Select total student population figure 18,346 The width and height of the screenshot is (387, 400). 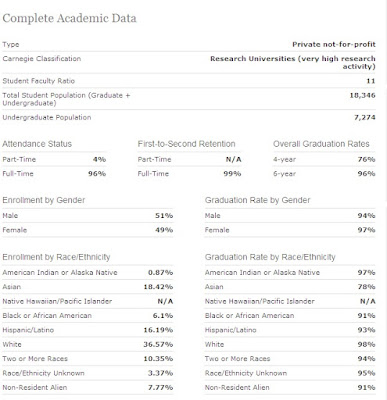(362, 95)
